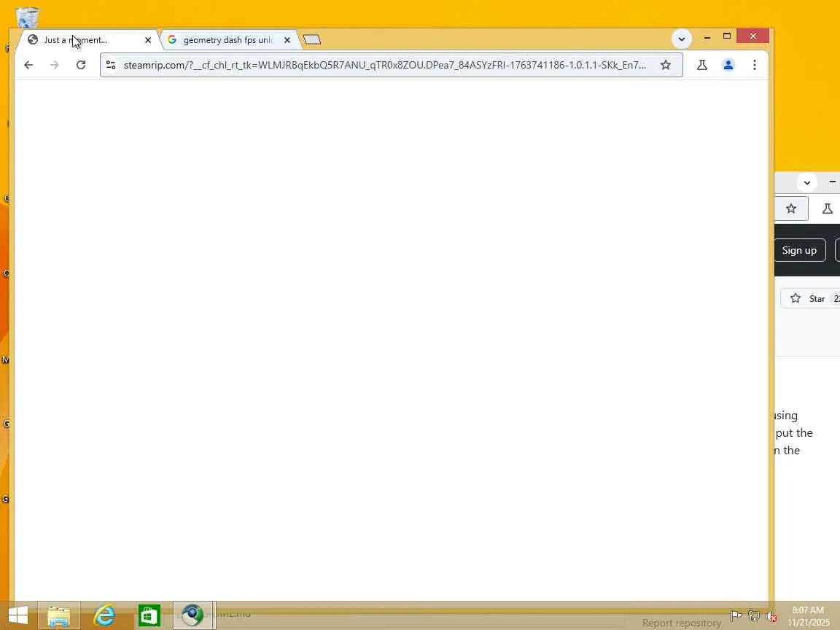Maximize the front Chrome window
Viewport: 840px width, 630px height.
point(727,36)
